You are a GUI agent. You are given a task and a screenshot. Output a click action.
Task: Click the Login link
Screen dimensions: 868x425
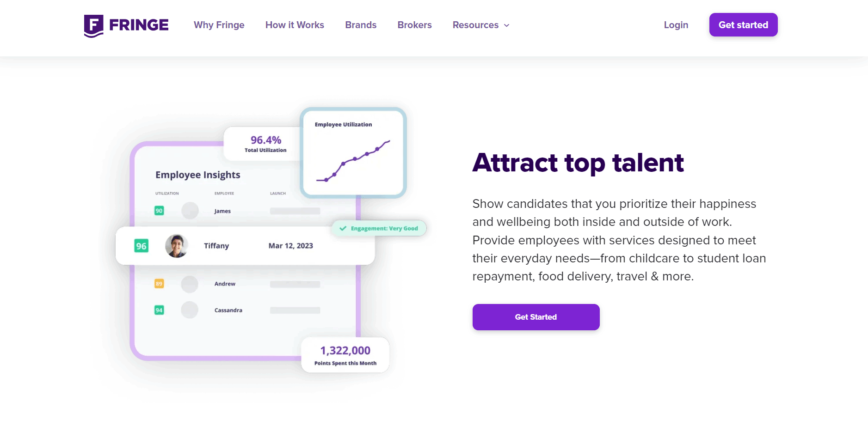click(x=676, y=25)
